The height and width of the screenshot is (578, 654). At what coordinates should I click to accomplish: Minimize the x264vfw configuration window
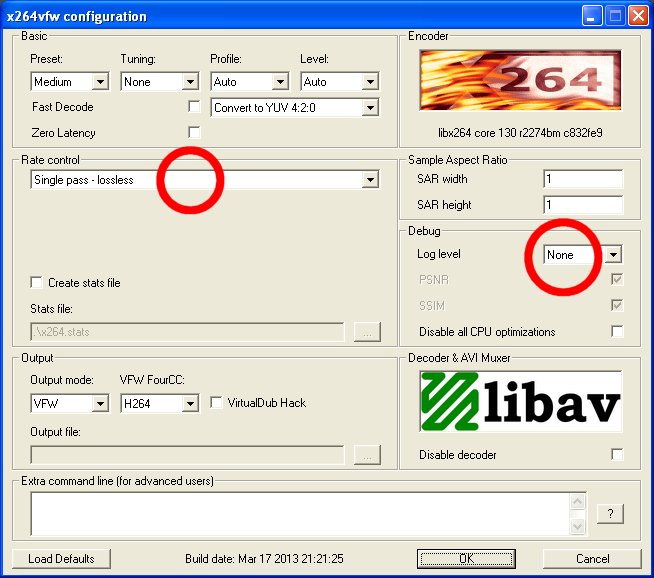pyautogui.click(x=592, y=16)
